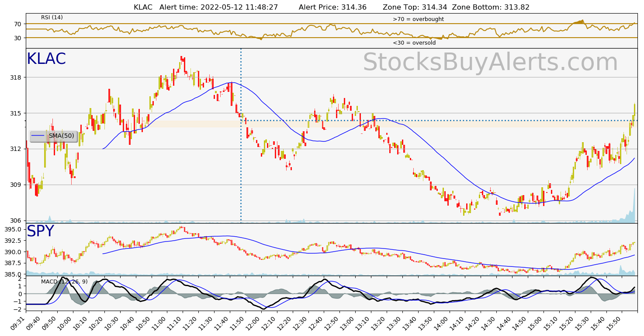Click the RSI (14) label
The width and height of the screenshot is (644, 336).
point(52,17)
